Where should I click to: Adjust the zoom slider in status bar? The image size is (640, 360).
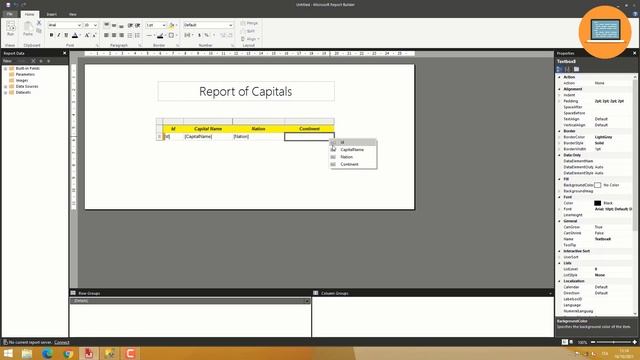point(614,342)
